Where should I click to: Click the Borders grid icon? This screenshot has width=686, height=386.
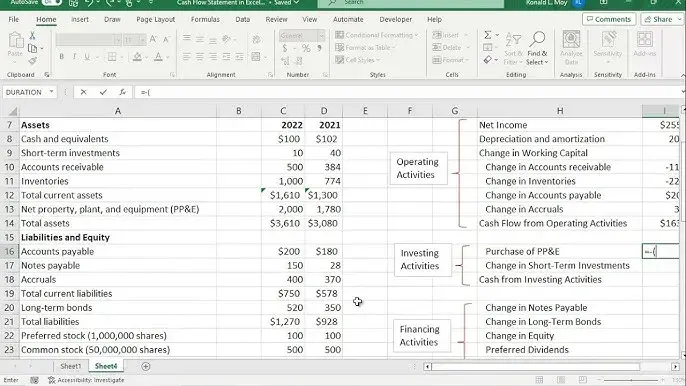coord(112,56)
